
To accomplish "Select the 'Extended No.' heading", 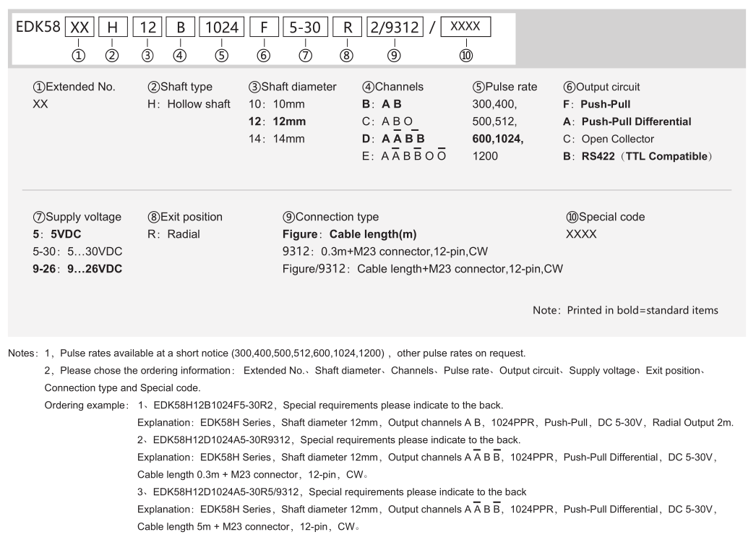I will coord(74,87).
